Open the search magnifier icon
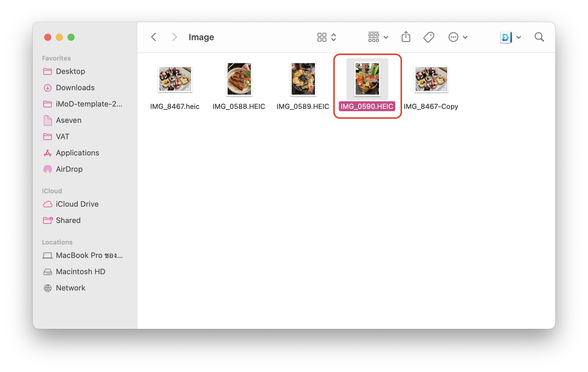 (539, 37)
